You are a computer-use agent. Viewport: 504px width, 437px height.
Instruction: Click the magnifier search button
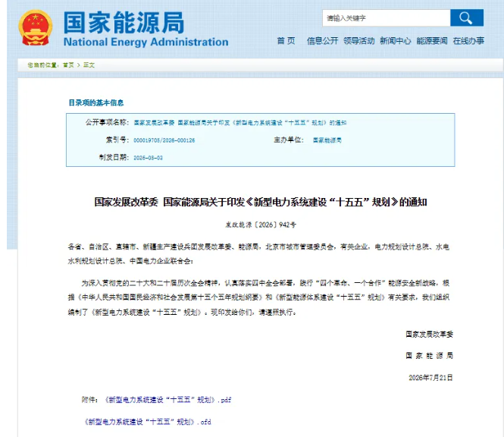467,17
